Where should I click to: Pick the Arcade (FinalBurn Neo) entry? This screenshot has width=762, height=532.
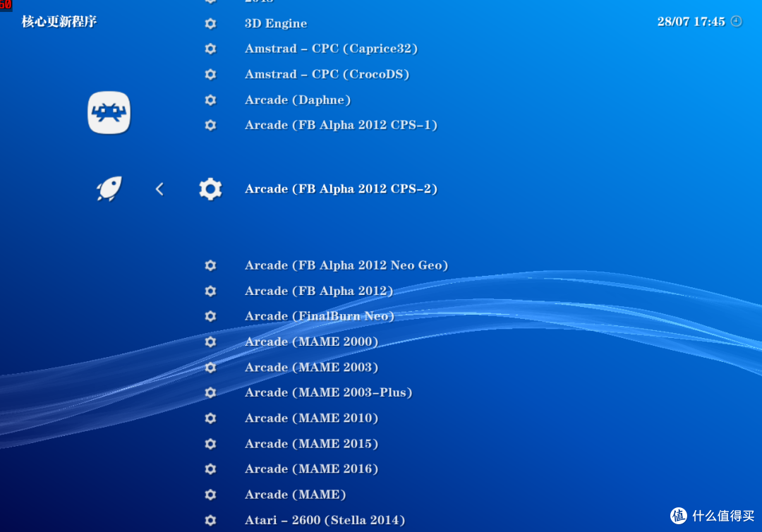320,316
